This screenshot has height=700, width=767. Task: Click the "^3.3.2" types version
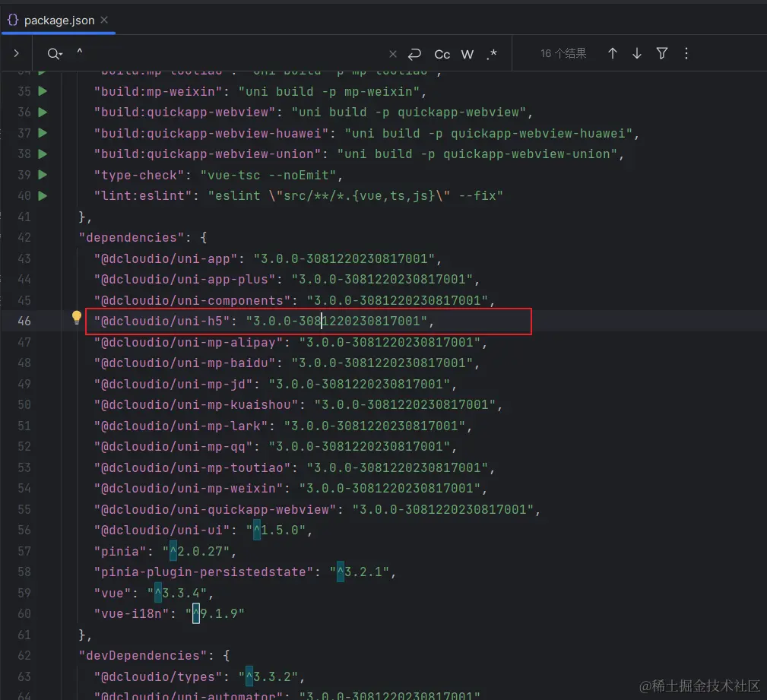click(268, 677)
